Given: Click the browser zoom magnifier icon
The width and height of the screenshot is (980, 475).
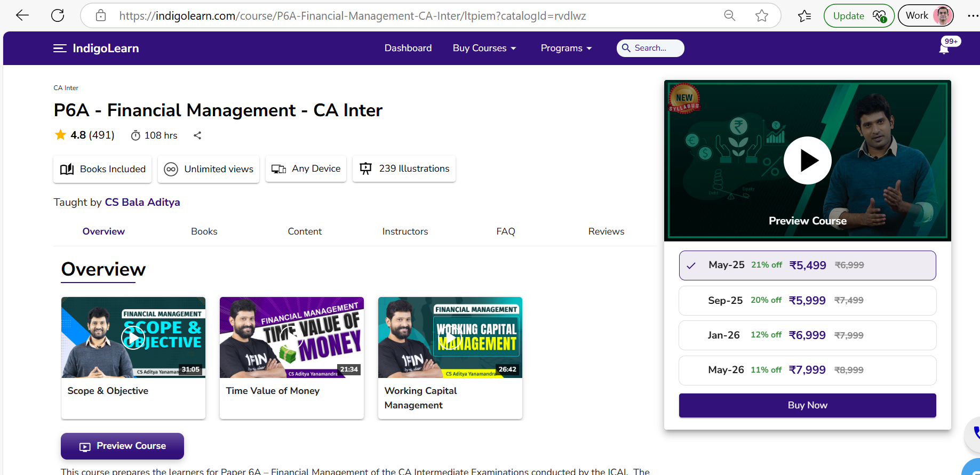Looking at the screenshot, I should (x=729, y=16).
